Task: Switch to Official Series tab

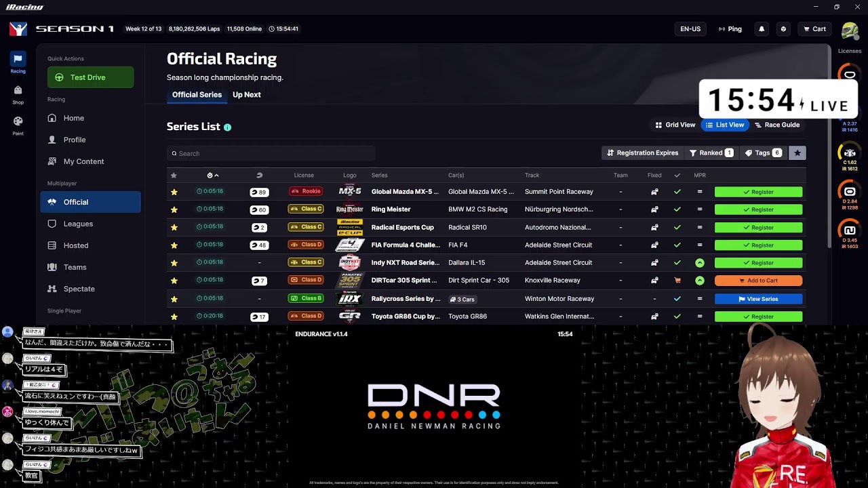Action: pyautogui.click(x=197, y=95)
